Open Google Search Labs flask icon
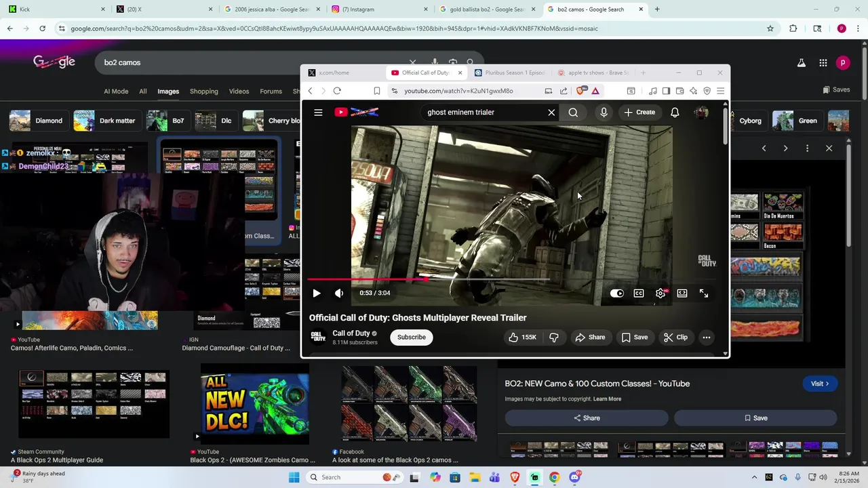Screen dimensions: 868x488 [x=802, y=62]
